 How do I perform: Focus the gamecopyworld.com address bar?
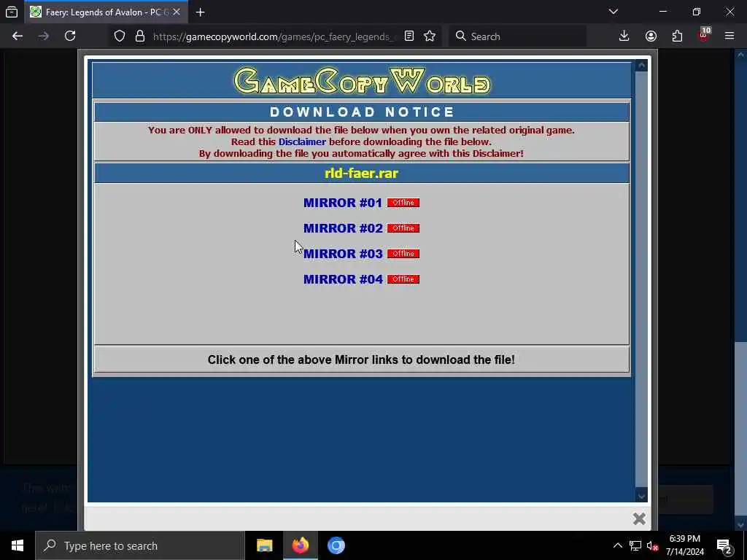pos(274,36)
